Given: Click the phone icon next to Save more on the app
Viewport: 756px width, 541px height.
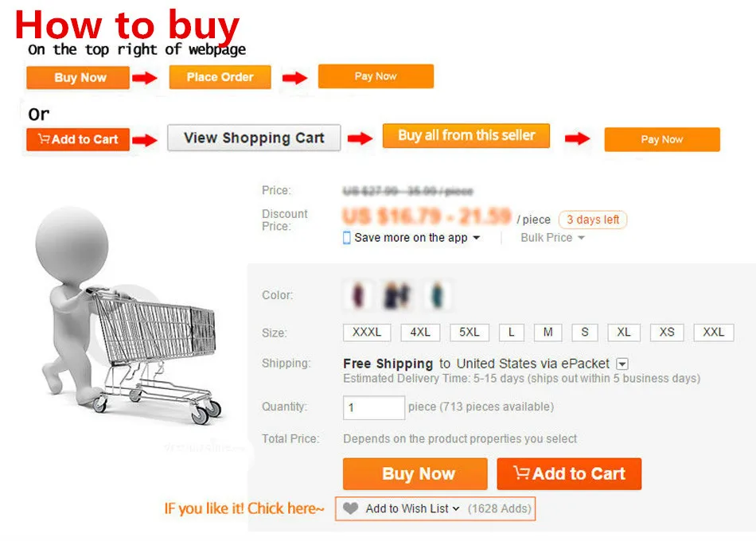Looking at the screenshot, I should coord(347,238).
